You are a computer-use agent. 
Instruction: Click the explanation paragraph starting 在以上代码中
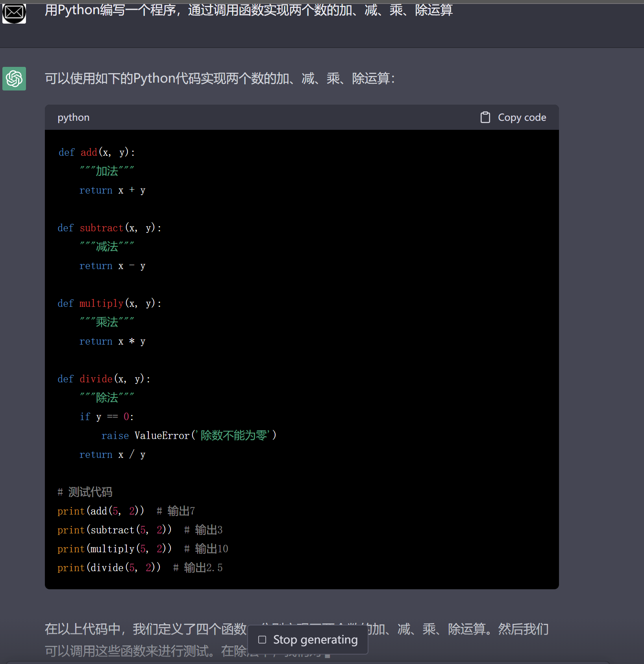click(x=296, y=640)
